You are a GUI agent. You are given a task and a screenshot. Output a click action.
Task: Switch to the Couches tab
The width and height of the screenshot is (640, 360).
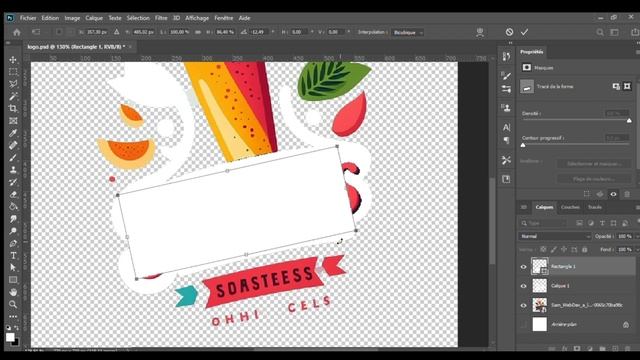pyautogui.click(x=570, y=207)
